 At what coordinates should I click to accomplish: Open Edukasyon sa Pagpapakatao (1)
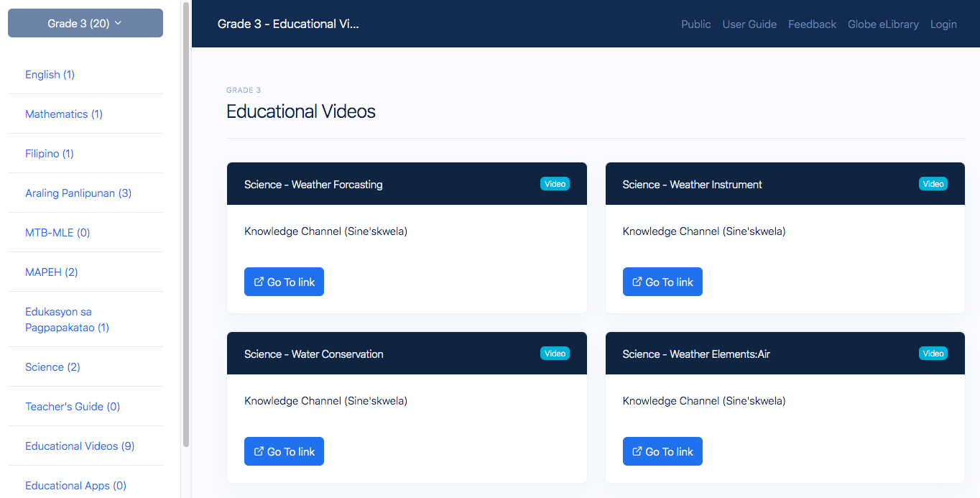pyautogui.click(x=67, y=320)
